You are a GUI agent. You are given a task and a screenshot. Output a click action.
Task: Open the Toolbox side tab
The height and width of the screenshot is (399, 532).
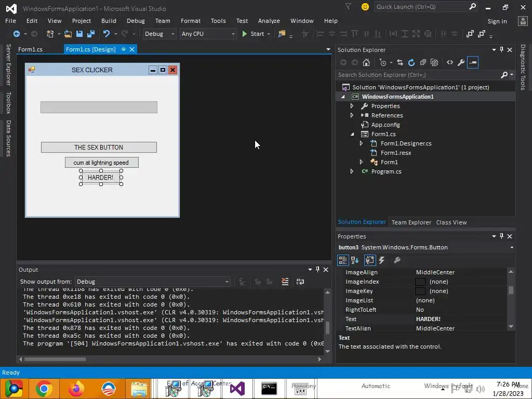(x=8, y=102)
